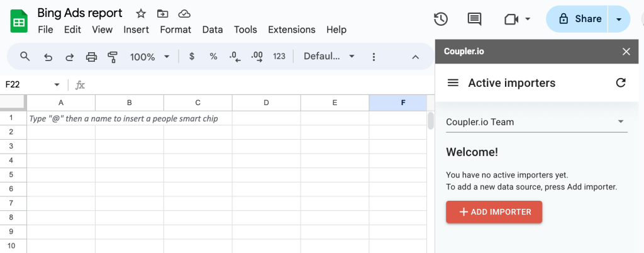
Task: Open the Extensions menu
Action: tap(292, 30)
